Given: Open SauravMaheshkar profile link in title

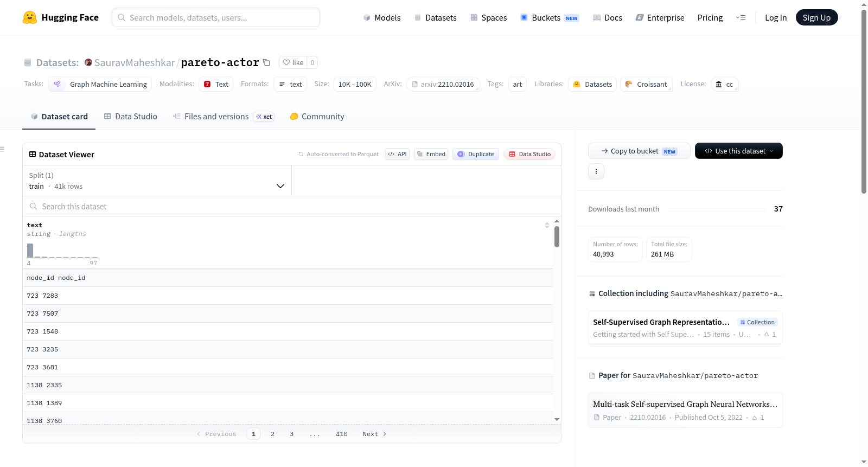Looking at the screenshot, I should pos(135,62).
